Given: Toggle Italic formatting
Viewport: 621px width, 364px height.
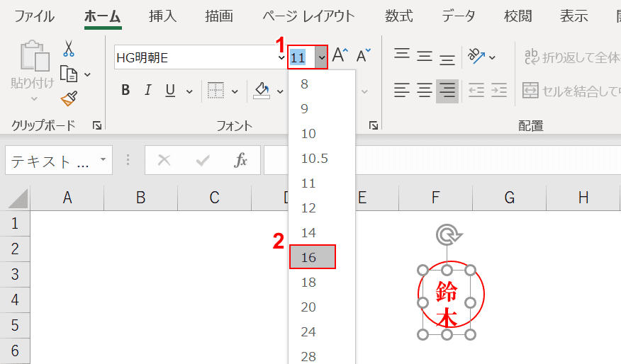Looking at the screenshot, I should pos(147,90).
